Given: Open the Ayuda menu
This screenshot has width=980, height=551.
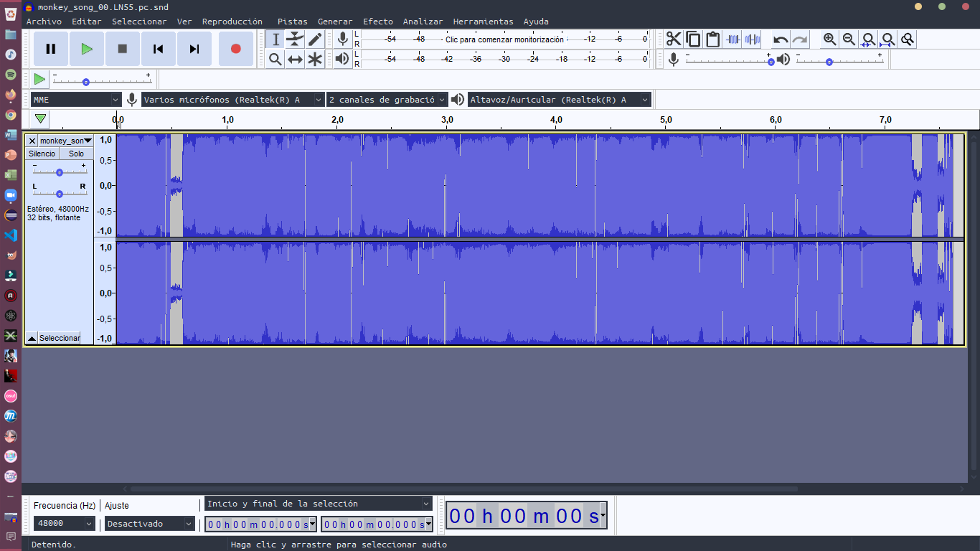Looking at the screenshot, I should tap(536, 22).
